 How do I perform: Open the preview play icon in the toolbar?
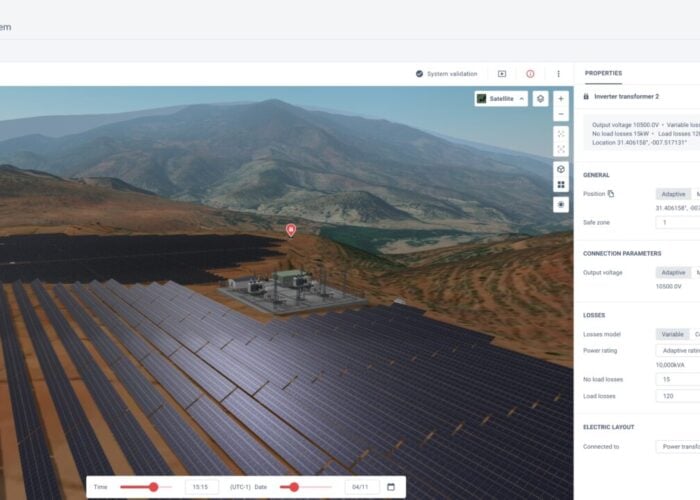click(x=502, y=74)
